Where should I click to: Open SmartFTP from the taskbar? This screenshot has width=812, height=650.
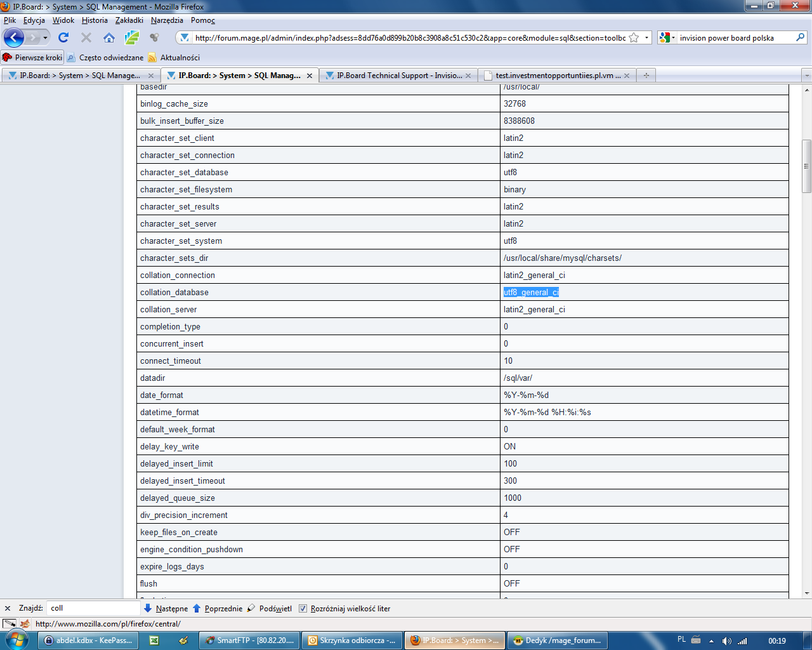250,640
